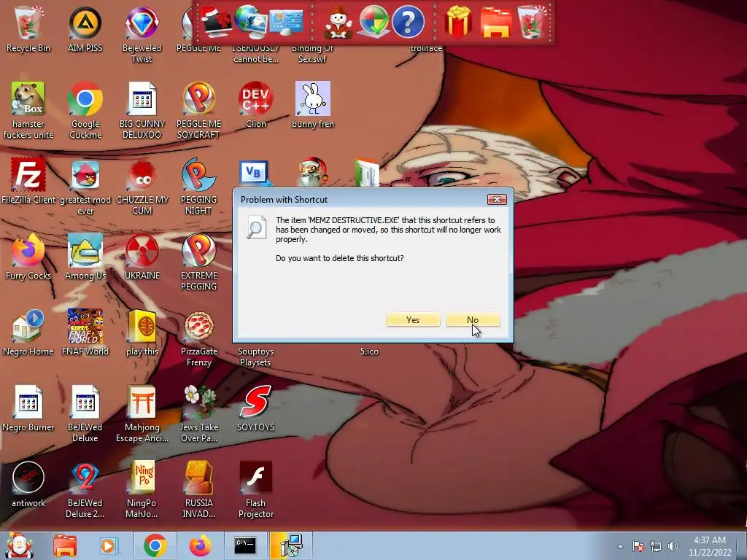This screenshot has width=747, height=560.
Task: Select the trollface desktop label
Action: [426, 48]
